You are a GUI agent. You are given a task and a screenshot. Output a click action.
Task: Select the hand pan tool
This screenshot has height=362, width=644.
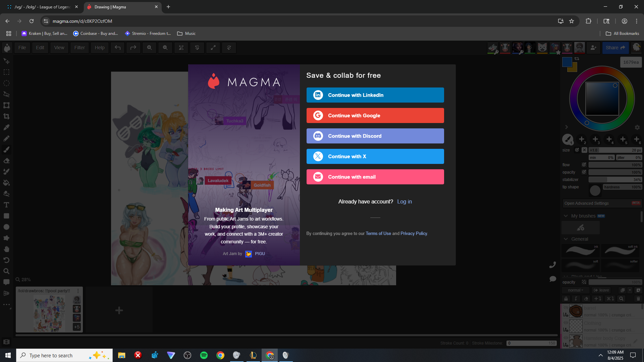(6, 249)
